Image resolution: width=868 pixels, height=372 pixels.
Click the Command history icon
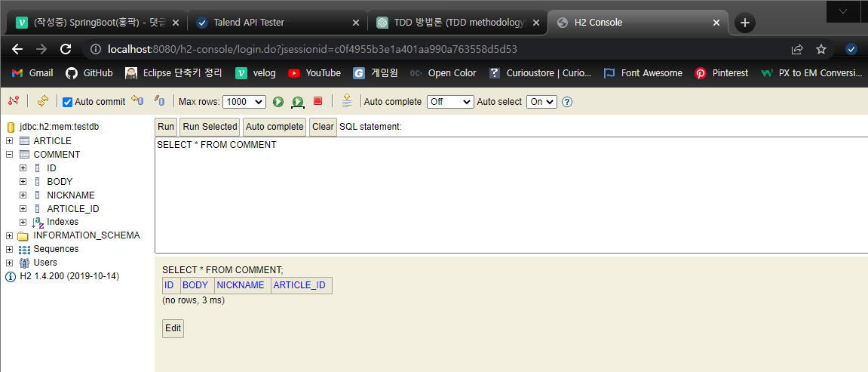(x=347, y=100)
